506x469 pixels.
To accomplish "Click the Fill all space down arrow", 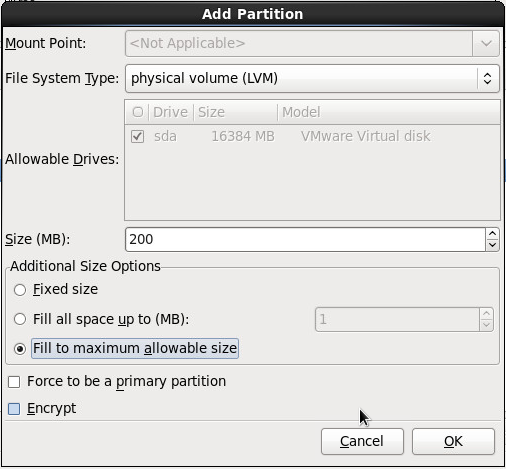I will 486,325.
